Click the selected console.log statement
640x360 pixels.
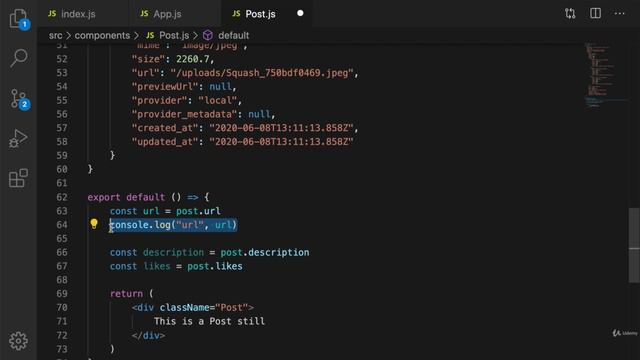coord(173,225)
